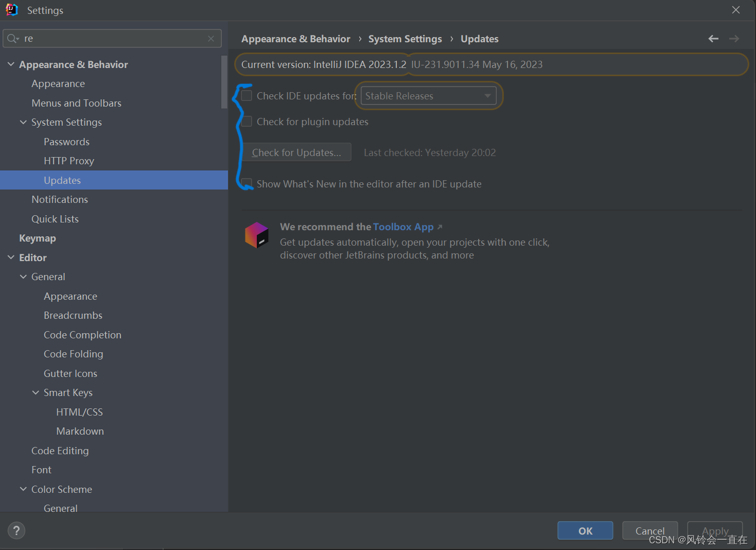Collapse the Appearance & Behavior section
The width and height of the screenshot is (756, 550).
coord(11,64)
